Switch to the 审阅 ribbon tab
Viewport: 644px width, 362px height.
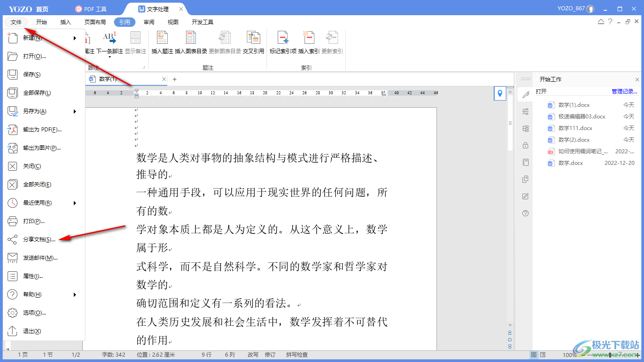click(x=149, y=22)
